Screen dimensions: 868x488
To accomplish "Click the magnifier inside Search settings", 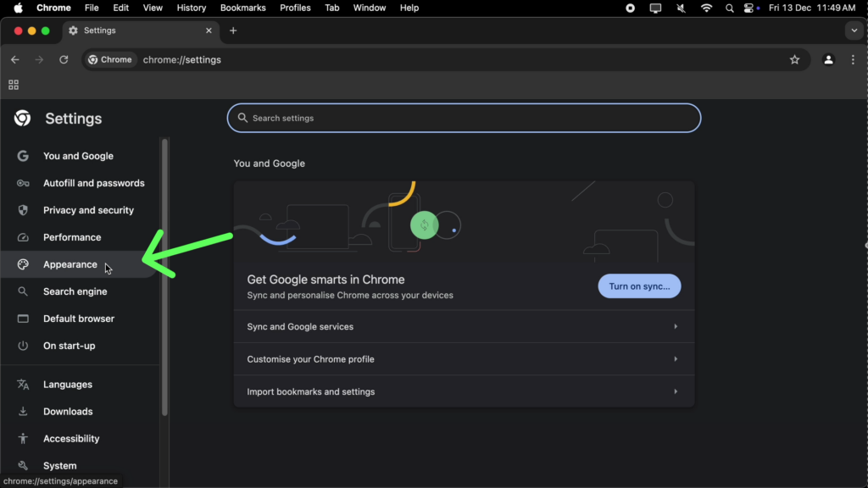I will [x=242, y=118].
